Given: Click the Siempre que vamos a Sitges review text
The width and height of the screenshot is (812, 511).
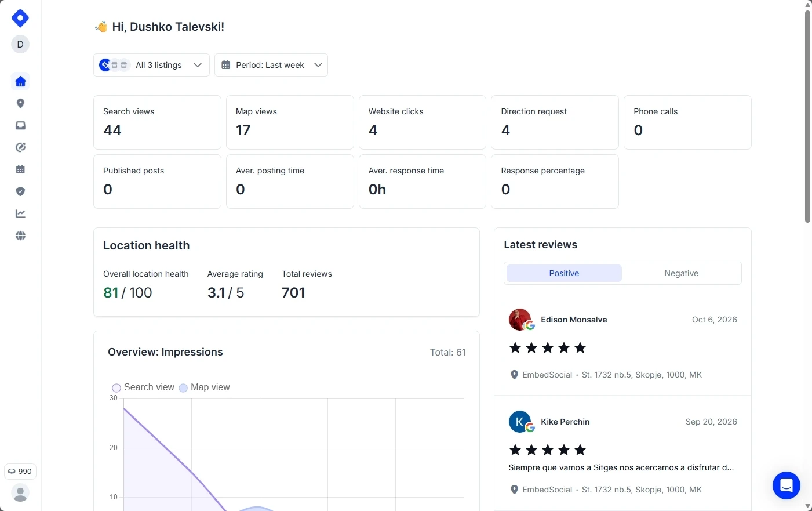Looking at the screenshot, I should [621, 467].
